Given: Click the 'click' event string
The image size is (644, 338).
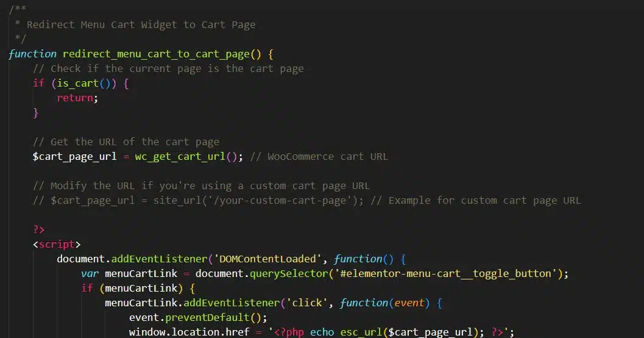Looking at the screenshot, I should coord(307,303).
